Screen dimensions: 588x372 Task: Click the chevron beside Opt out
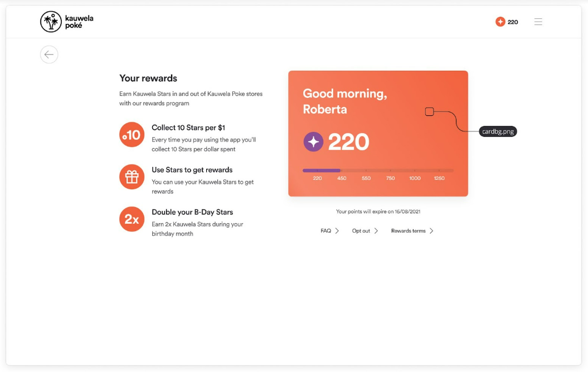point(376,231)
